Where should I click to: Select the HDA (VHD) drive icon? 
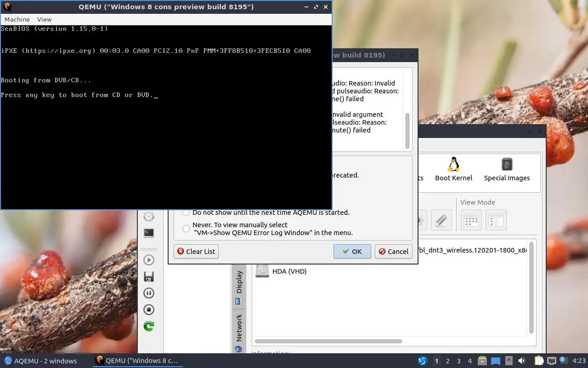tap(262, 271)
